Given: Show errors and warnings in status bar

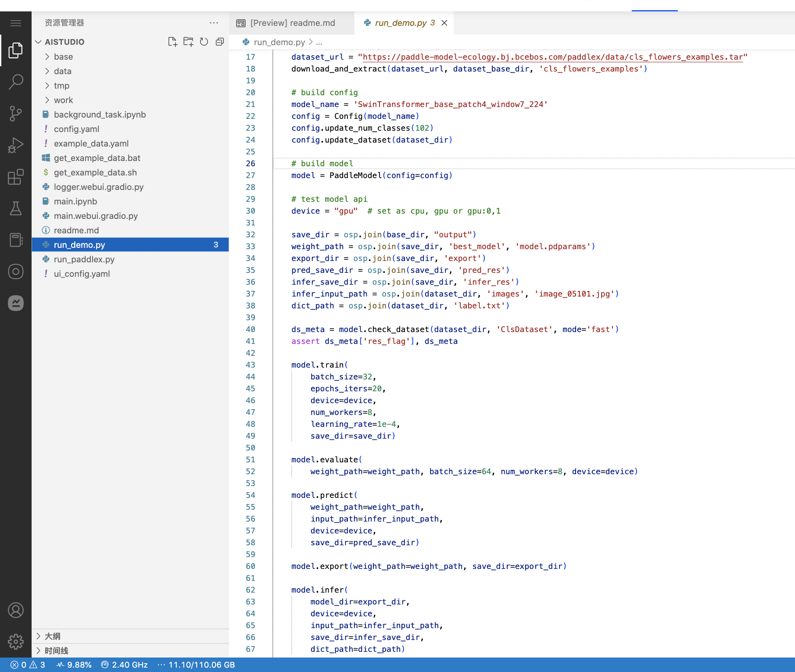Looking at the screenshot, I should coord(28,665).
